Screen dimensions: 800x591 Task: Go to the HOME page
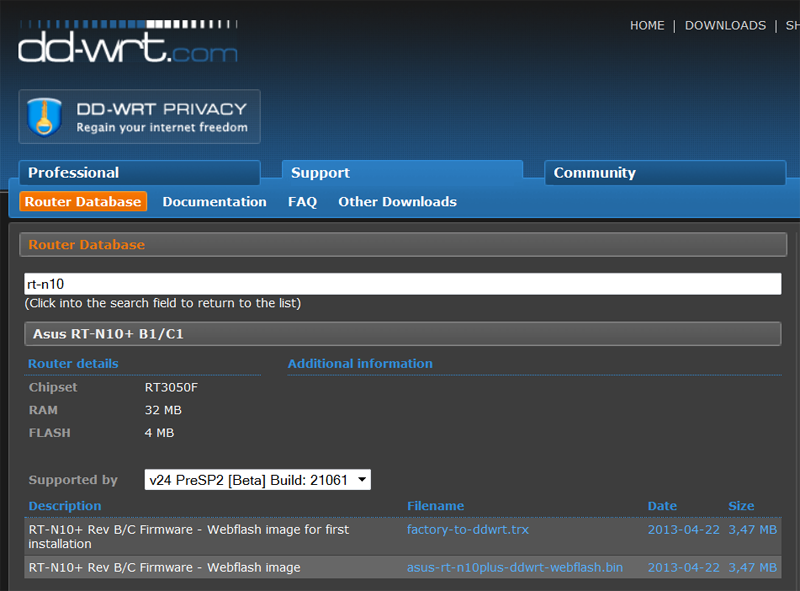pyautogui.click(x=647, y=26)
